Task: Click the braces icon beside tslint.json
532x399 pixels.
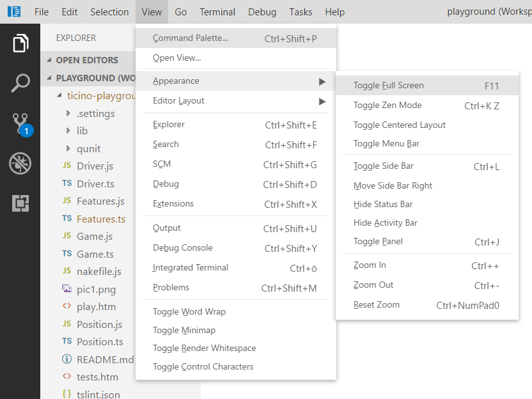Action: pyautogui.click(x=67, y=394)
